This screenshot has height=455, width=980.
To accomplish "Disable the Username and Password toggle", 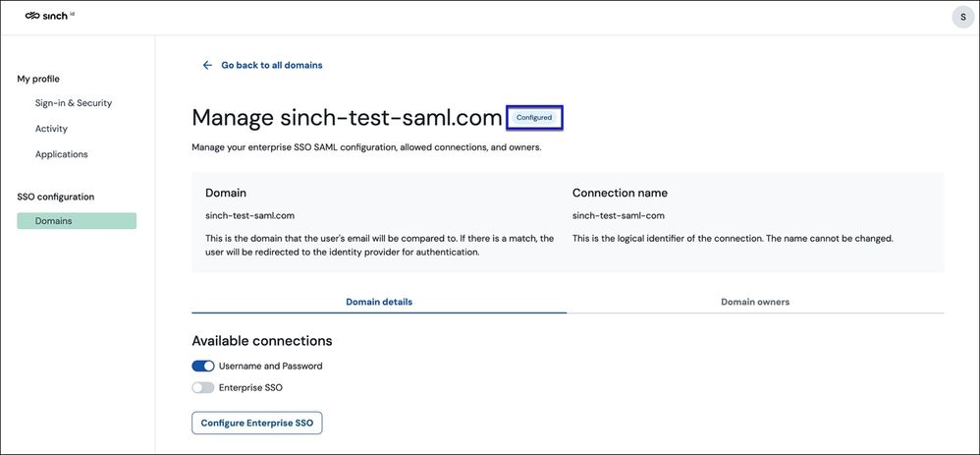I will [x=203, y=367].
